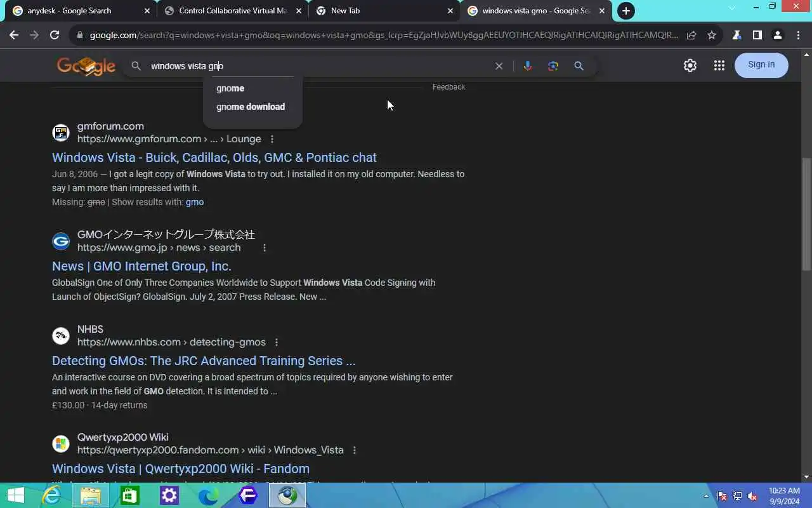The height and width of the screenshot is (508, 812).
Task: Close the New Tab tab
Action: [450, 11]
